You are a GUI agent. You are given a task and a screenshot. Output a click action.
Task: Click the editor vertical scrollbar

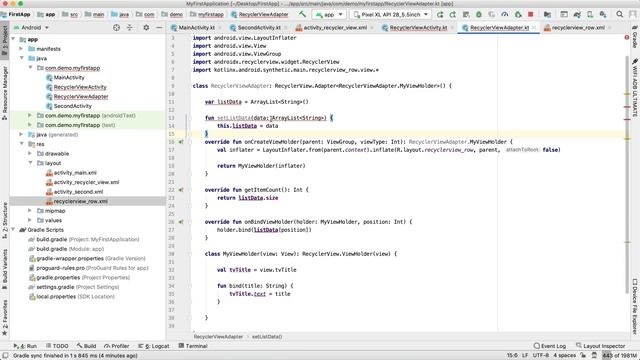click(627, 176)
